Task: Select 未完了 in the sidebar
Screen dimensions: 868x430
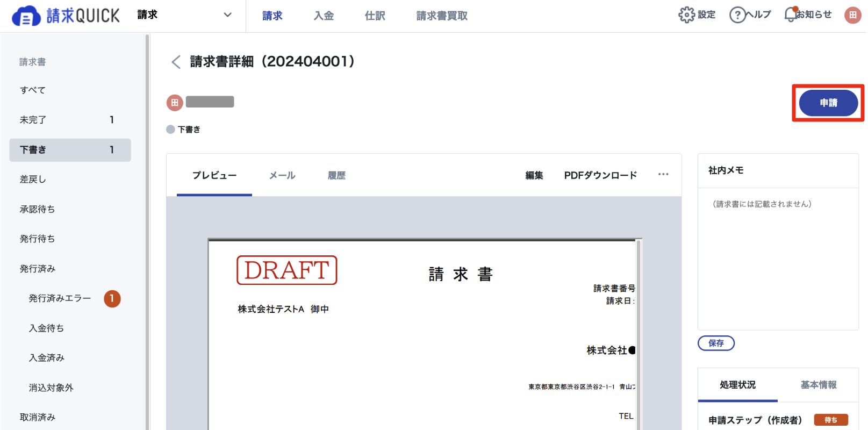Action: coord(70,120)
